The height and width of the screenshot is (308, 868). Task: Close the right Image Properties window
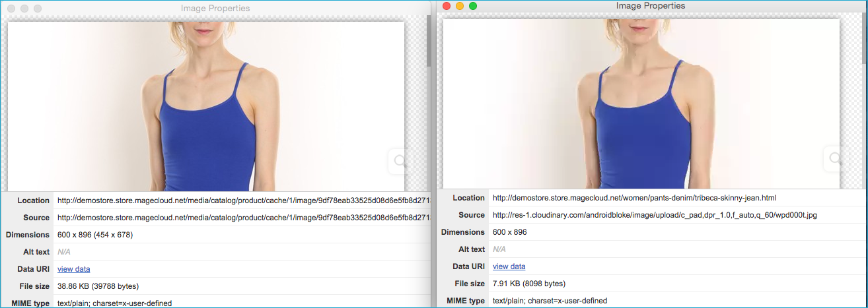click(x=447, y=6)
